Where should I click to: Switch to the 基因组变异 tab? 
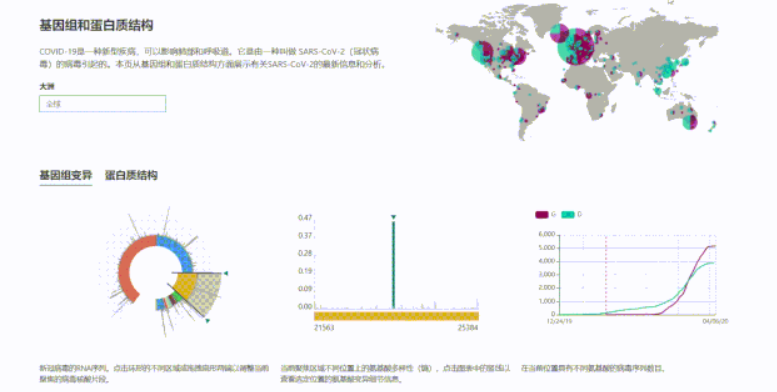pos(66,175)
